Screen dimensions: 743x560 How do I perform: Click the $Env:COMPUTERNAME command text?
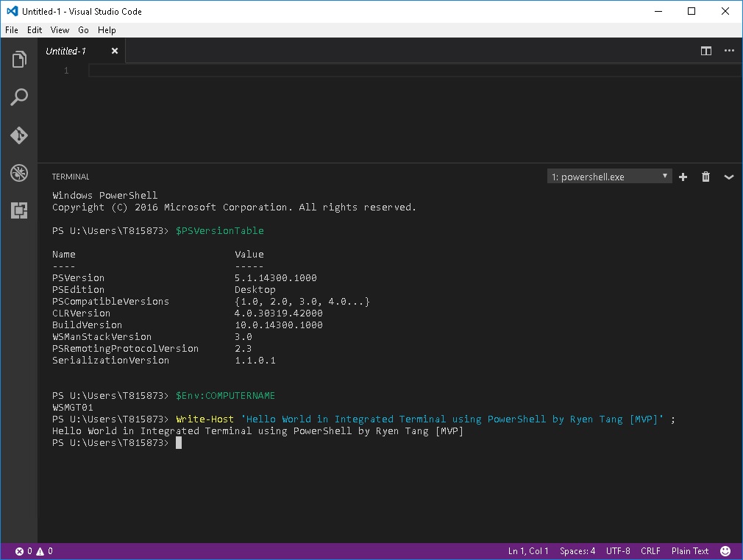tap(226, 395)
